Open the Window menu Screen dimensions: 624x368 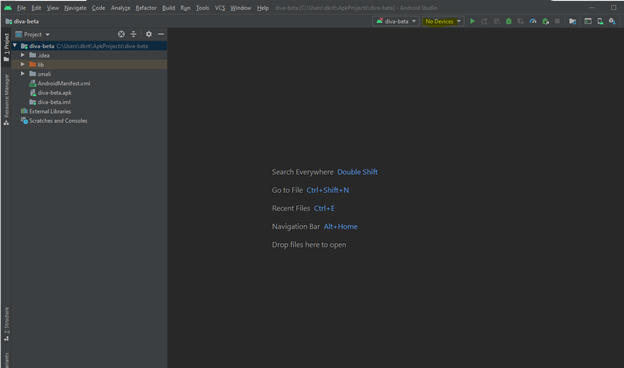(240, 8)
